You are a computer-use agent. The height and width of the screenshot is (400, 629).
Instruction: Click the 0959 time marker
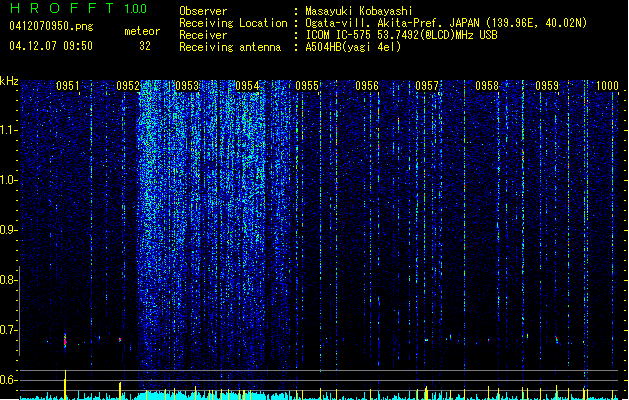(x=547, y=86)
